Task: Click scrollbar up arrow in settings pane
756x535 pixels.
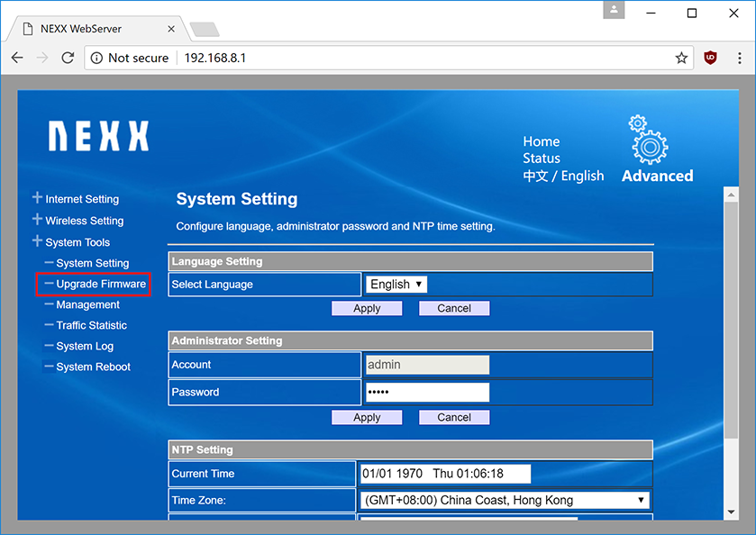Action: point(731,195)
